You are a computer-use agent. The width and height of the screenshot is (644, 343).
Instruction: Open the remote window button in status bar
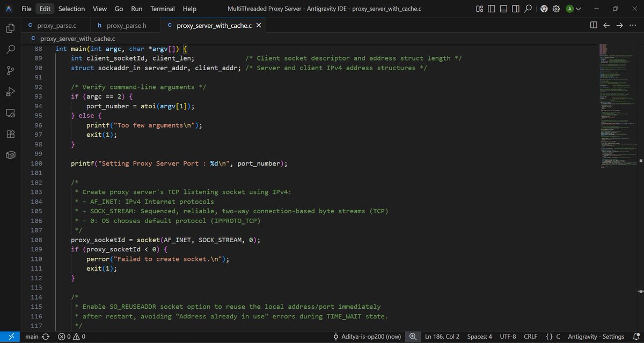click(11, 337)
